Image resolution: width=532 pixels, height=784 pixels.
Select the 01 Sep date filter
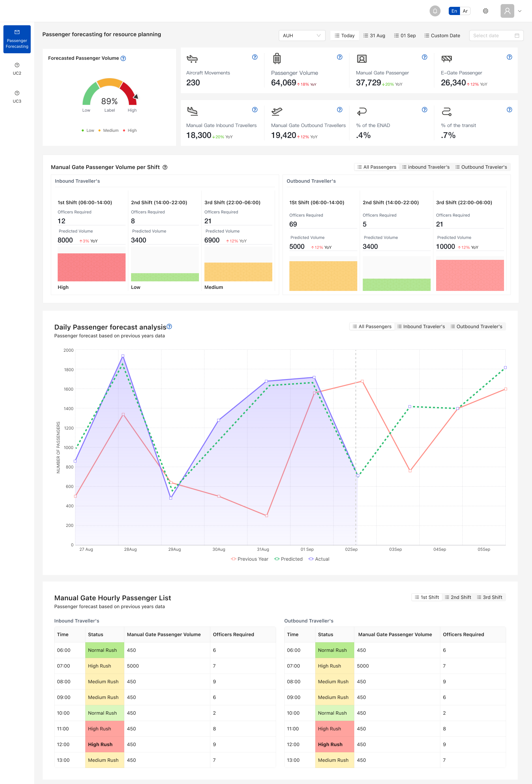click(405, 36)
